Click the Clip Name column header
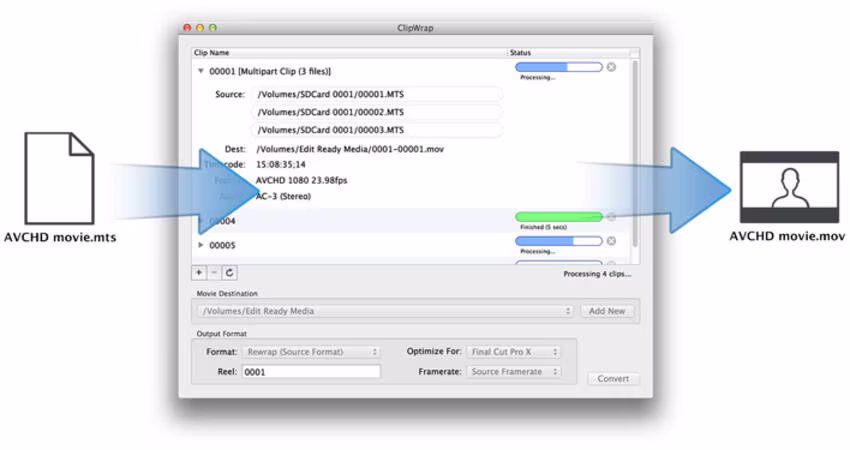Image resolution: width=850 pixels, height=450 pixels. click(350, 53)
